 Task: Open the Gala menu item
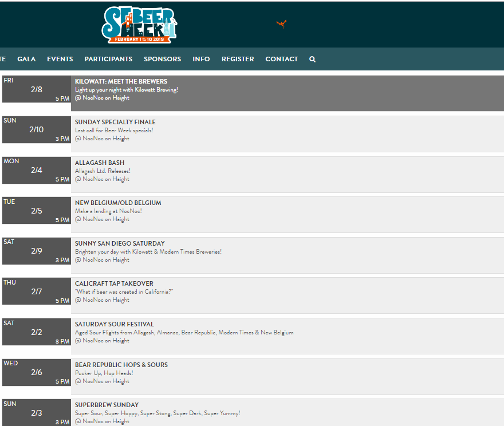click(26, 59)
